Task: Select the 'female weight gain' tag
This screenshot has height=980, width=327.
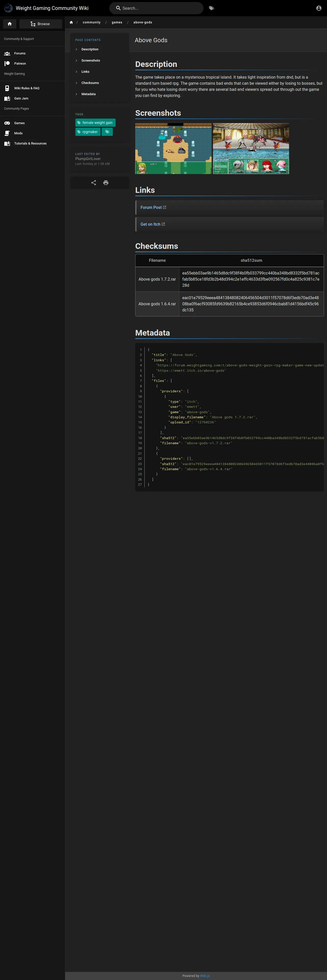Action: pyautogui.click(x=95, y=123)
